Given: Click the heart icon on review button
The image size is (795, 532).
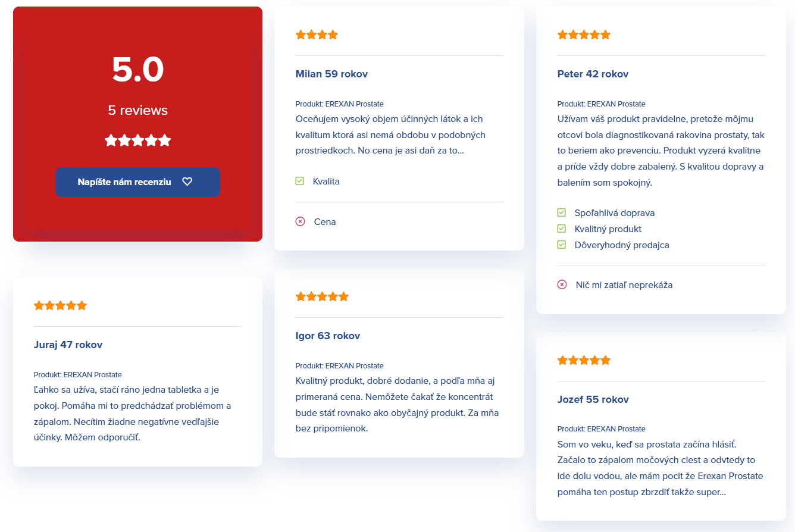Looking at the screenshot, I should [x=187, y=182].
